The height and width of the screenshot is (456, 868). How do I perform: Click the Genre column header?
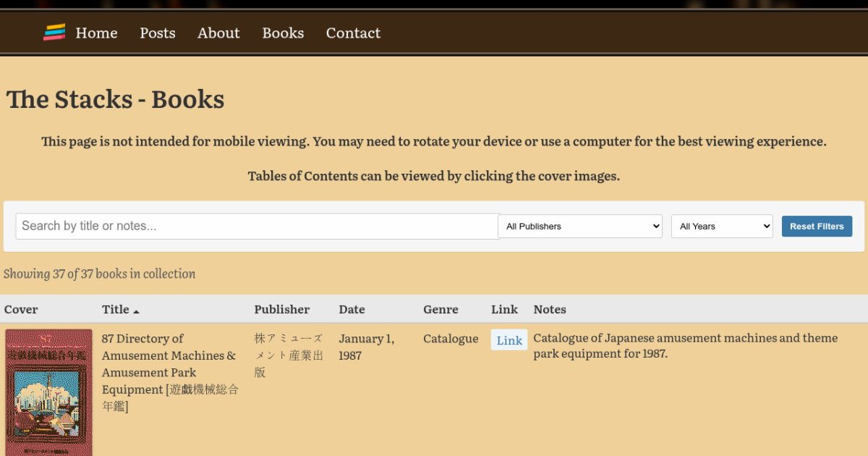[441, 309]
